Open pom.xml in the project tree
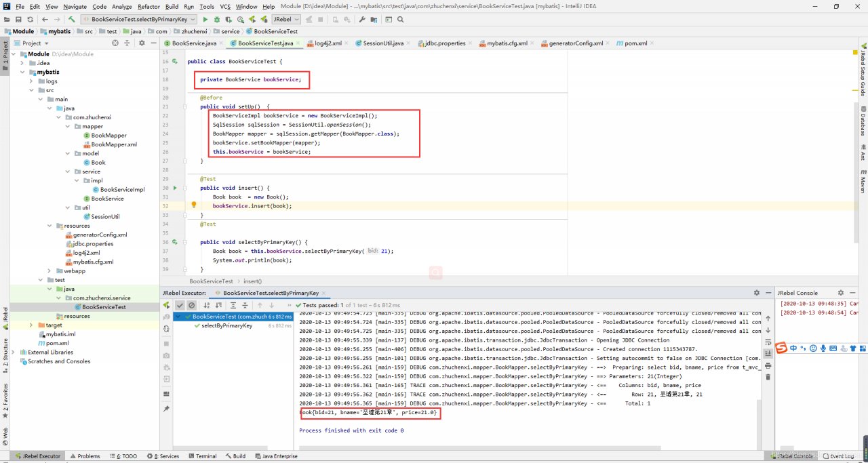 pos(57,343)
